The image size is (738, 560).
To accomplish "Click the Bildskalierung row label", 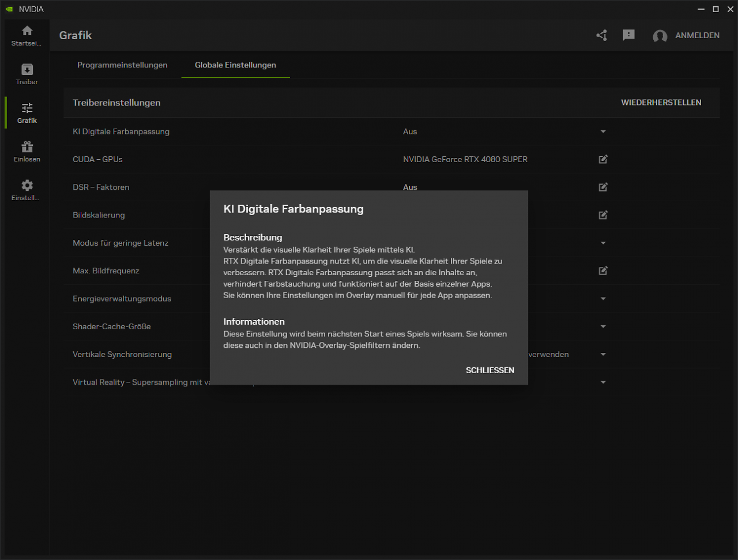I will (x=99, y=215).
